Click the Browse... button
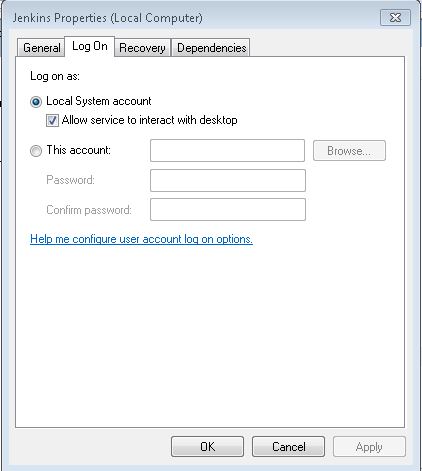 (349, 151)
